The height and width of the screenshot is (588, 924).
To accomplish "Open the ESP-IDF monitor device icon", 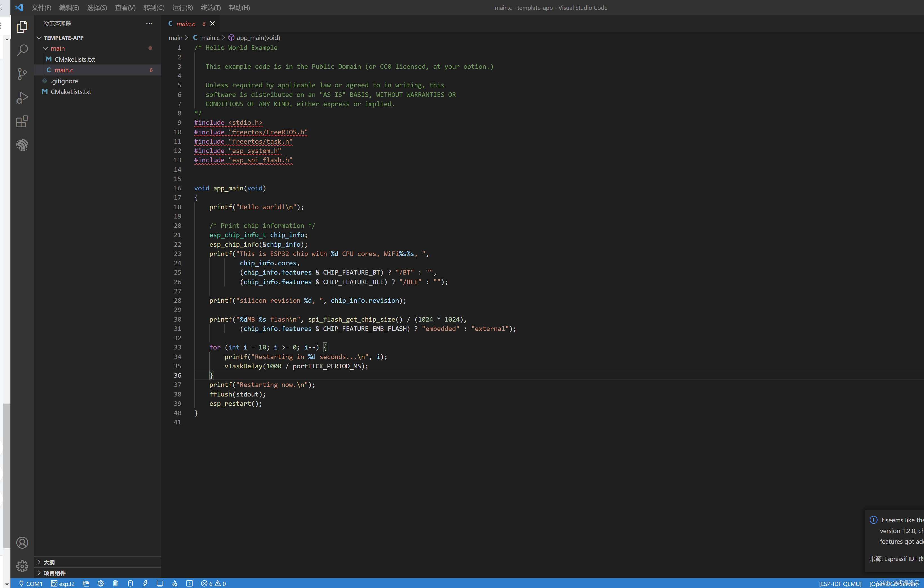I will (x=160, y=583).
